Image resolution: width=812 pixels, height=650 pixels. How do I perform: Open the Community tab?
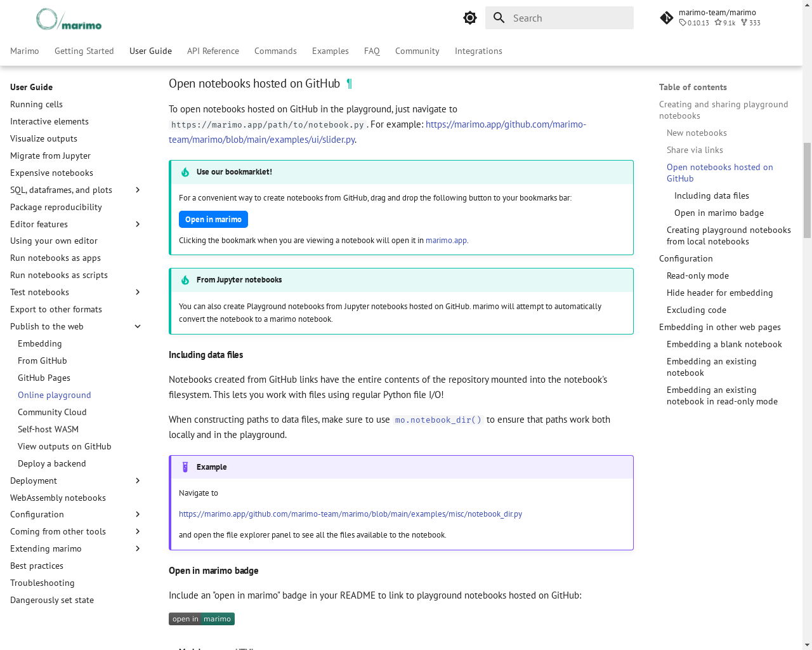pos(417,51)
